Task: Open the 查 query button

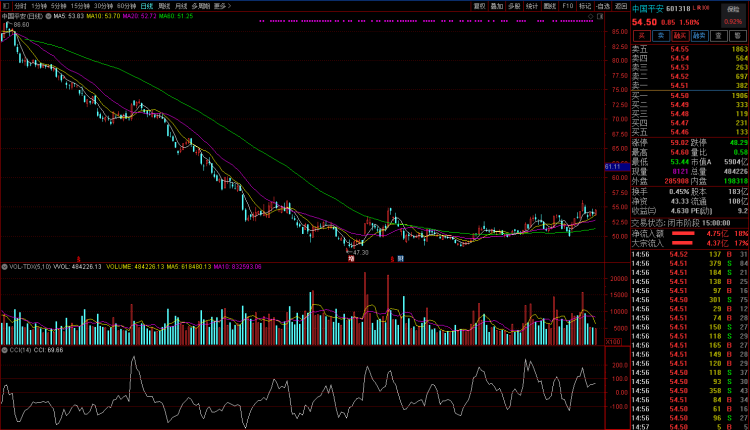Action: [x=719, y=35]
